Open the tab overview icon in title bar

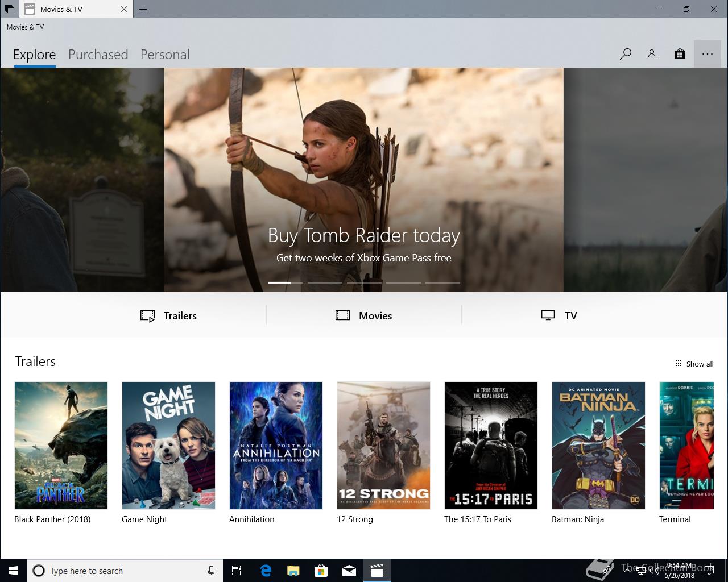pos(10,9)
